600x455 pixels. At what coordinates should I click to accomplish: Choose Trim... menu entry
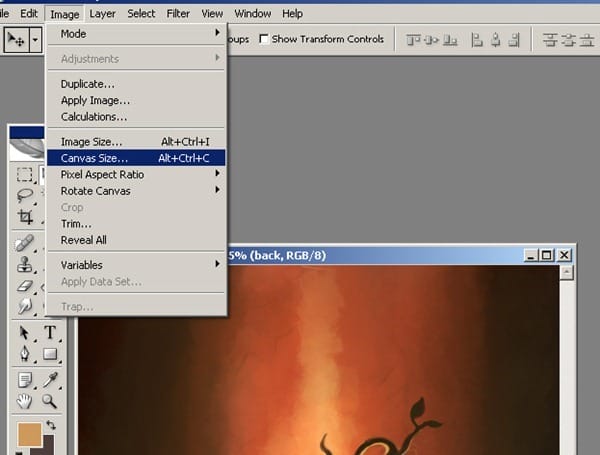coord(136,224)
